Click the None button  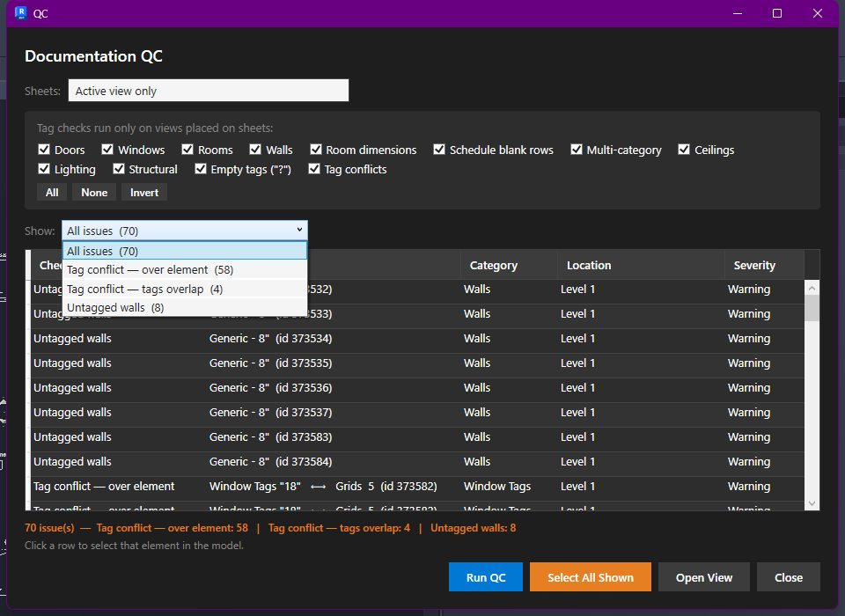click(x=94, y=193)
